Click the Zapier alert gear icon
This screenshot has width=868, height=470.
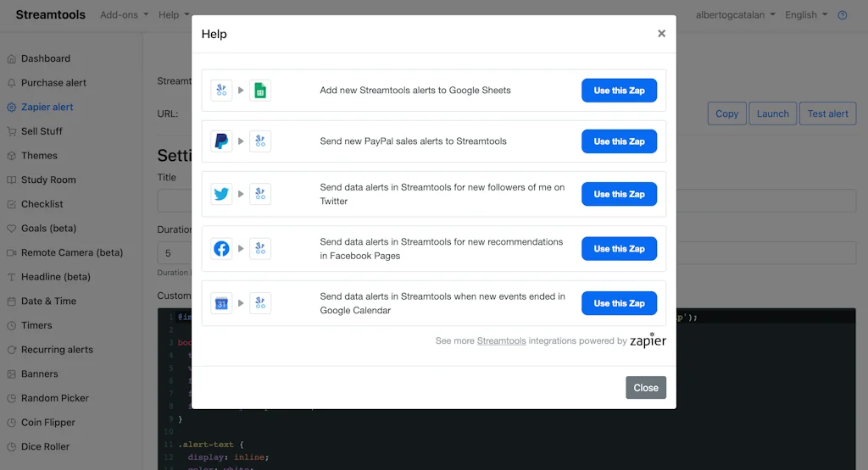(x=11, y=108)
